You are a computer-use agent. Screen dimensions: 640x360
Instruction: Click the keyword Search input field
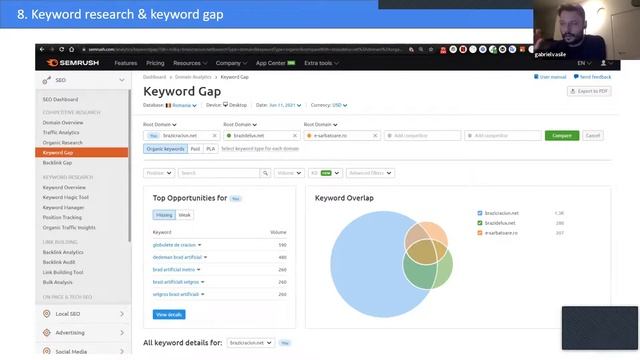click(219, 173)
